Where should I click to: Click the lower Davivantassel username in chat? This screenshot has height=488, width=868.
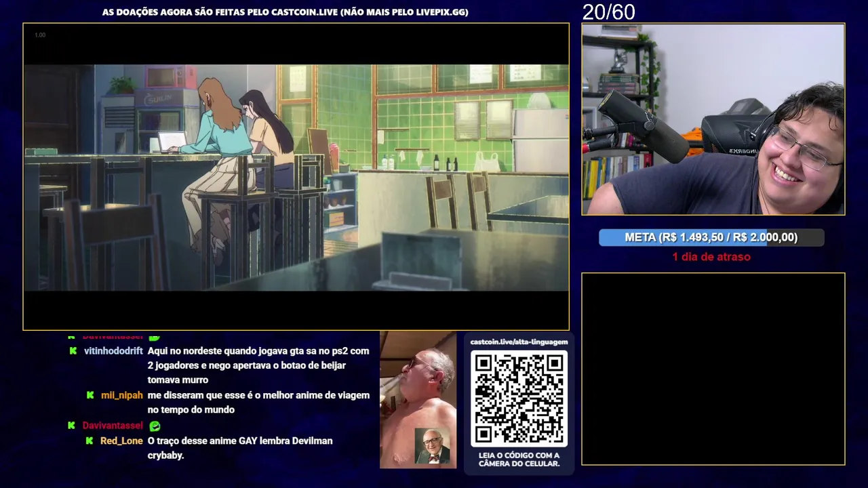(x=113, y=426)
